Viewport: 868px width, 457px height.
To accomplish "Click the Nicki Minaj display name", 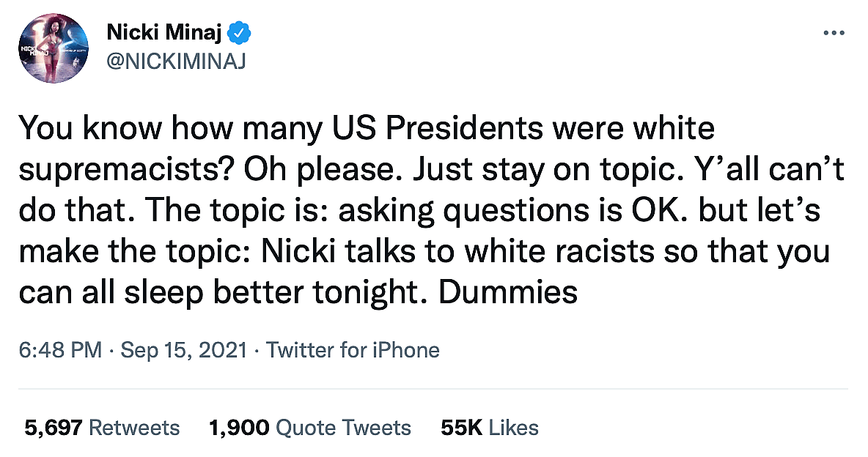I will pyautogui.click(x=166, y=32).
